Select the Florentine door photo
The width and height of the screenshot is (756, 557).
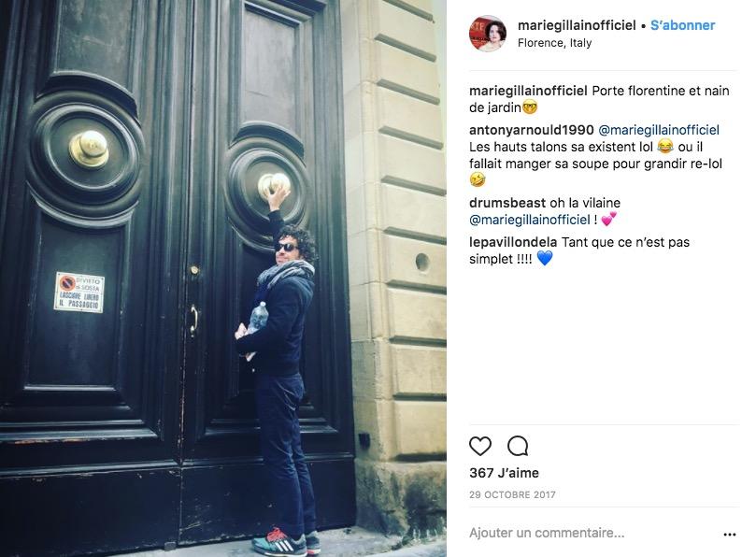point(223,278)
